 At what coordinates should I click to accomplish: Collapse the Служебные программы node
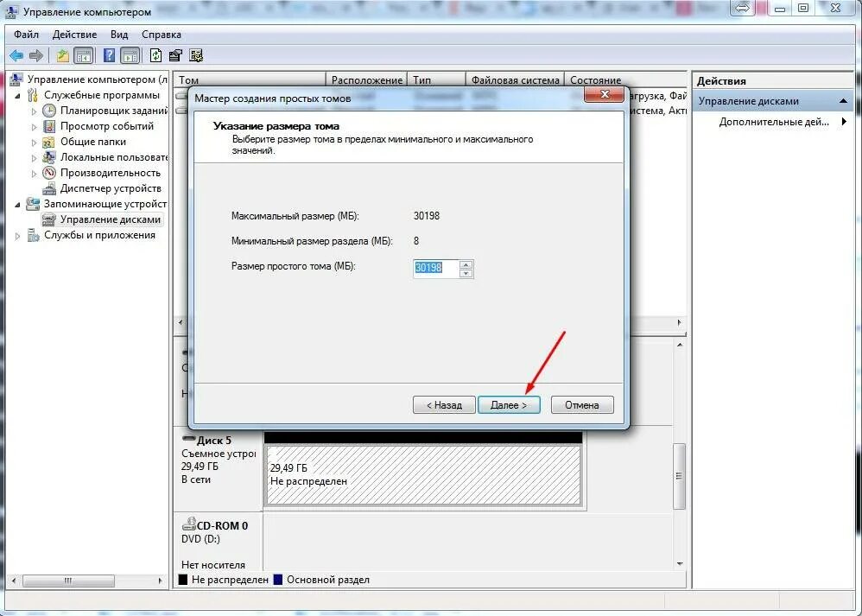[17, 96]
